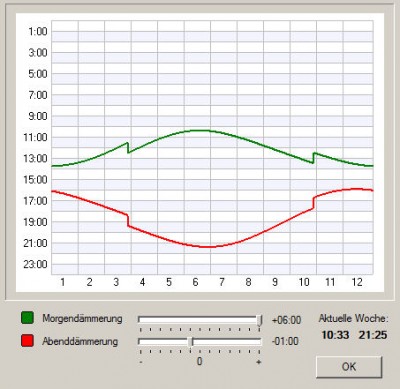Click month 2 on the horizontal axis
This screenshot has height=389, width=400.
click(x=89, y=282)
